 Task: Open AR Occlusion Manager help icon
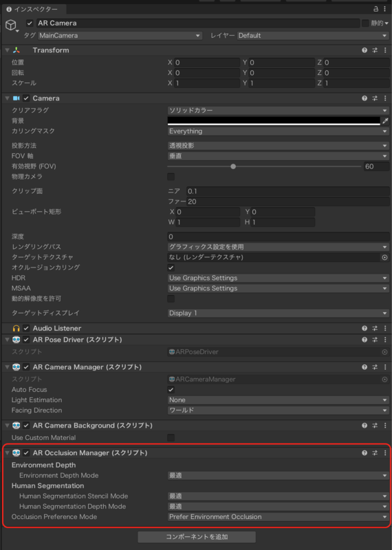point(364,453)
